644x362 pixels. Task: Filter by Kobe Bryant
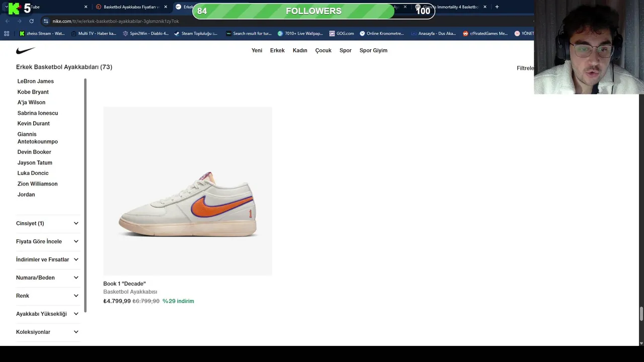point(33,92)
